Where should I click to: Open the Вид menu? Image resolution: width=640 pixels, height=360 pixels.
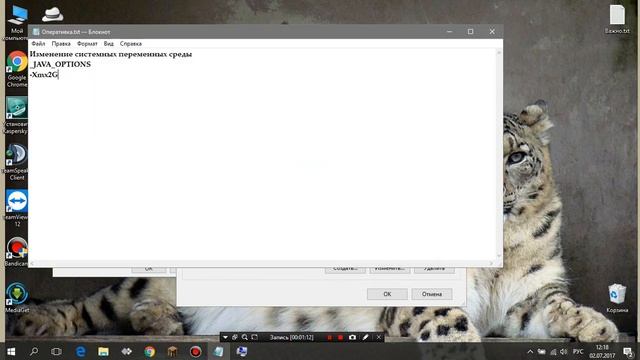coord(109,43)
